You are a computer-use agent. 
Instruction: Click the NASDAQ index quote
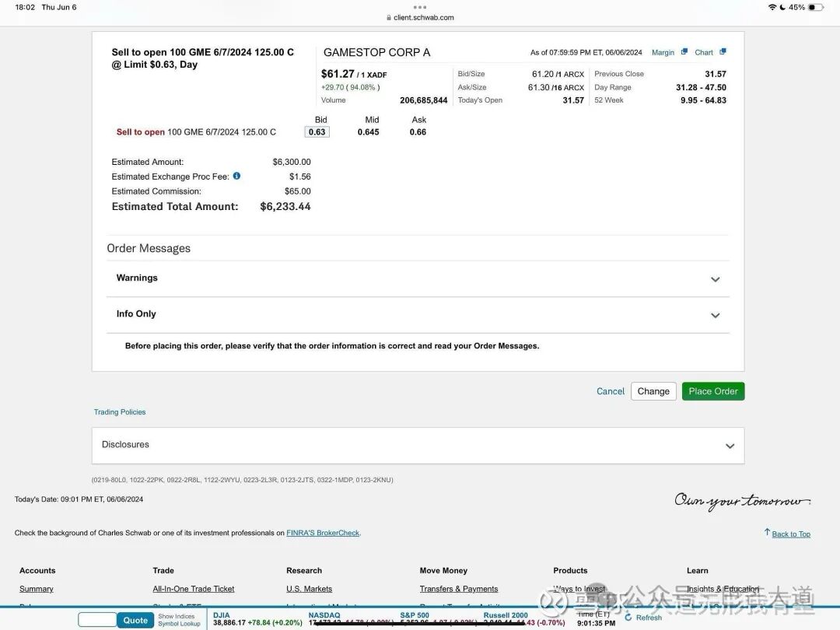click(x=352, y=619)
